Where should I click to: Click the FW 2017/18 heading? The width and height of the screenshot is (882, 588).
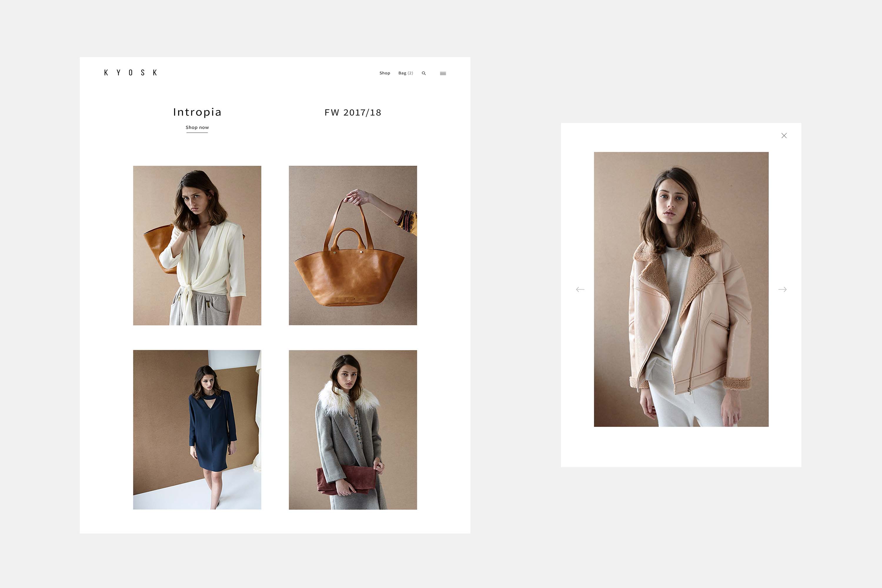coord(353,113)
